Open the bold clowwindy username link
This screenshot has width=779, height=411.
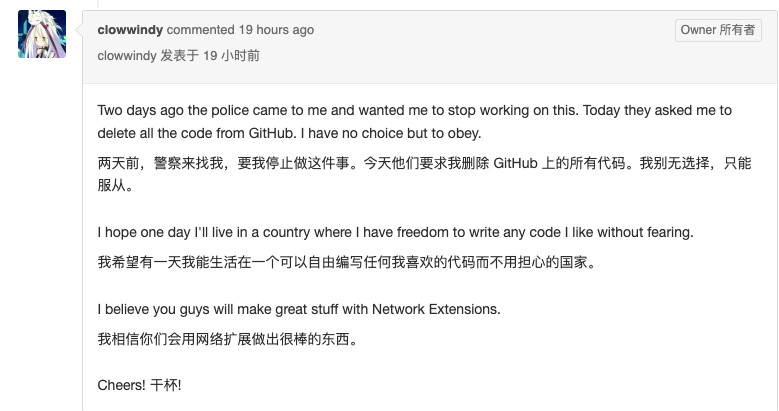(x=129, y=30)
